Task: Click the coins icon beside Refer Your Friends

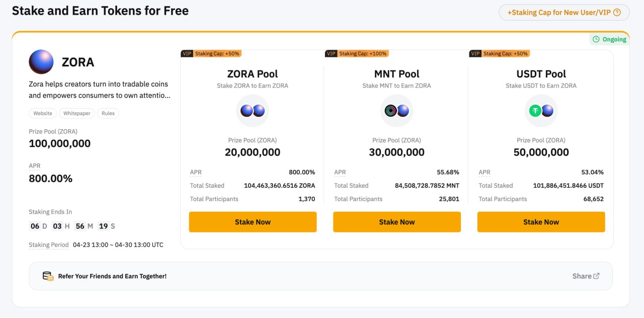Action: 48,276
